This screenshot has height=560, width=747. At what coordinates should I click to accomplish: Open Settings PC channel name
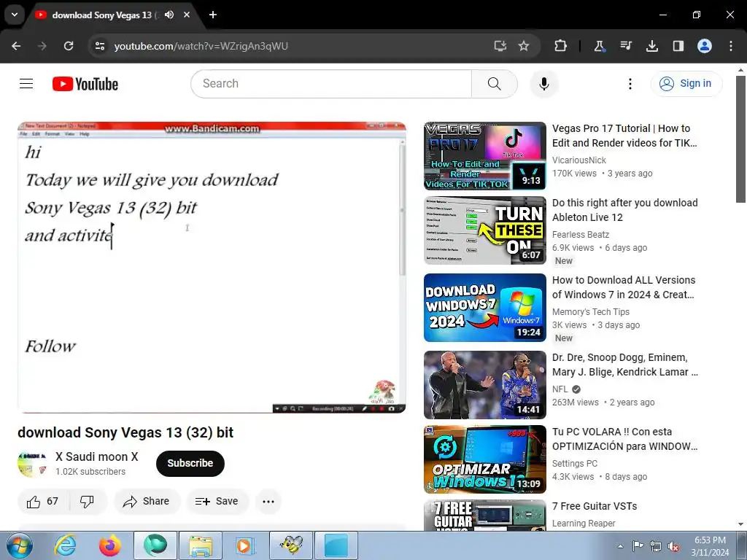tap(575, 463)
